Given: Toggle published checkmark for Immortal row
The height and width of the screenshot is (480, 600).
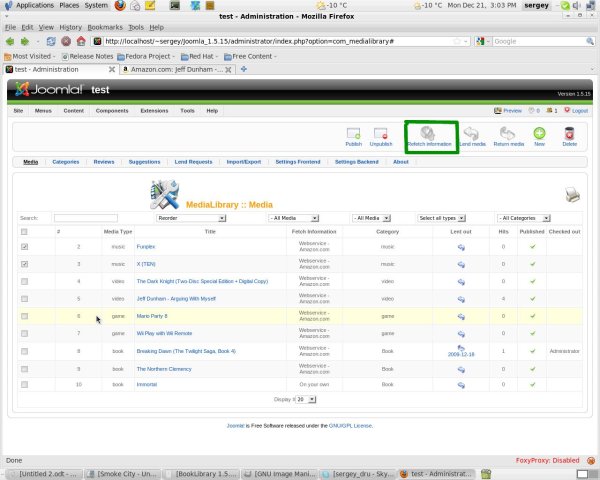Looking at the screenshot, I should click(x=532, y=384).
